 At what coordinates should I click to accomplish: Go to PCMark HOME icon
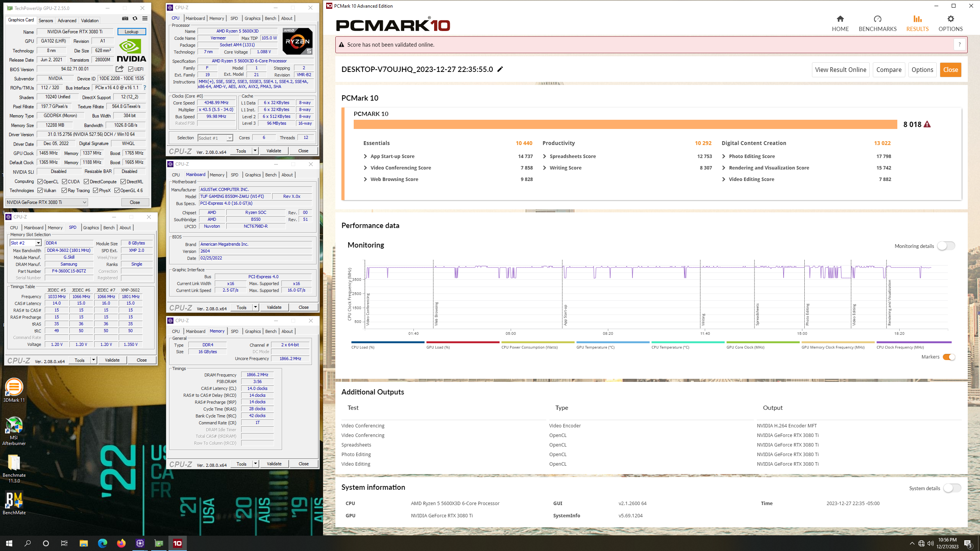pyautogui.click(x=840, y=24)
